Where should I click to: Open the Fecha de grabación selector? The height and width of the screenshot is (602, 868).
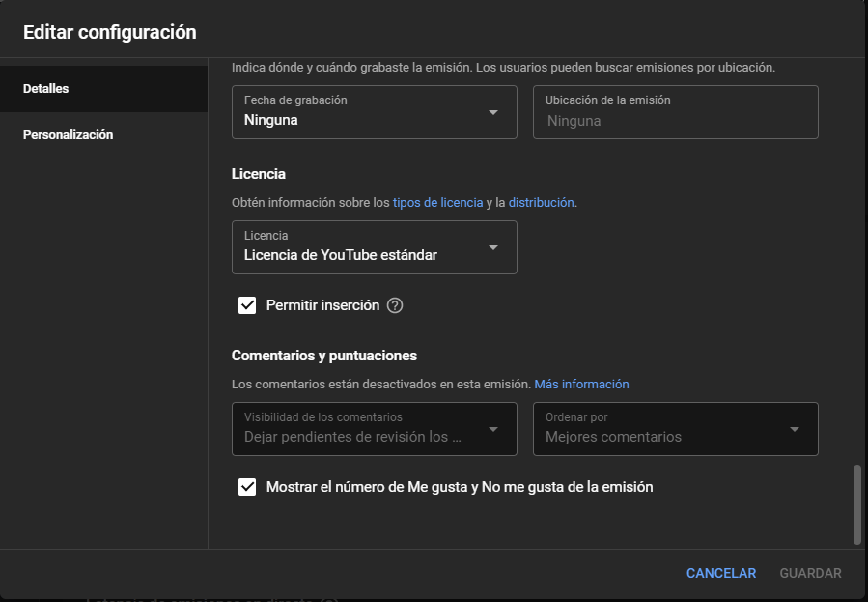point(375,111)
